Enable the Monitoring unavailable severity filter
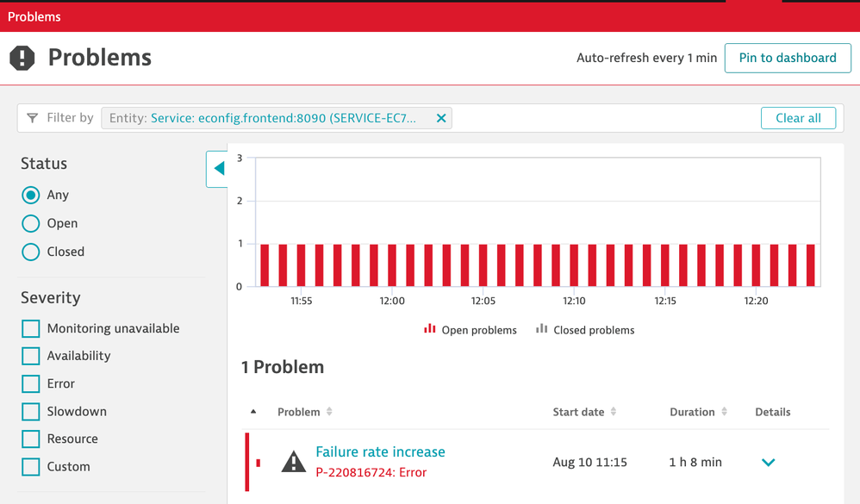 pyautogui.click(x=31, y=328)
